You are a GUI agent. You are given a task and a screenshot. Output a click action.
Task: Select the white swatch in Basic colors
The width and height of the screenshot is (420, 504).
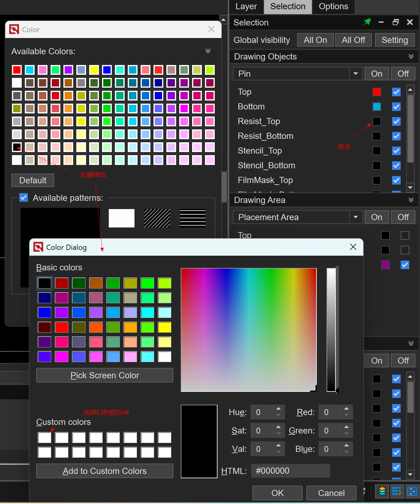[x=165, y=357]
